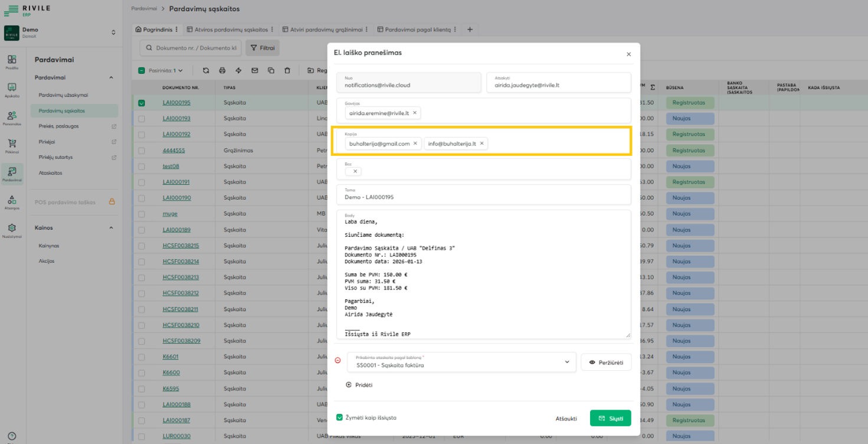The height and width of the screenshot is (444, 868).
Task: Collapse the Kainos section in sidebar
Action: [x=111, y=228]
